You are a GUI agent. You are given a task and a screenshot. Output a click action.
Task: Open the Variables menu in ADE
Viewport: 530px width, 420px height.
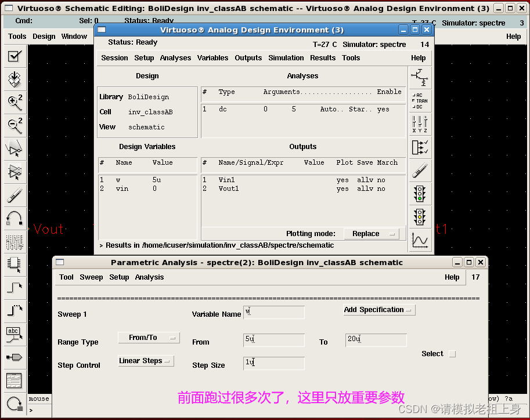(212, 58)
